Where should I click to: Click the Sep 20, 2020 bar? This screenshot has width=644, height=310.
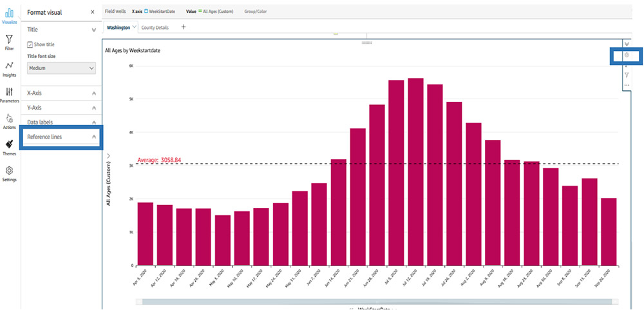(x=609, y=232)
